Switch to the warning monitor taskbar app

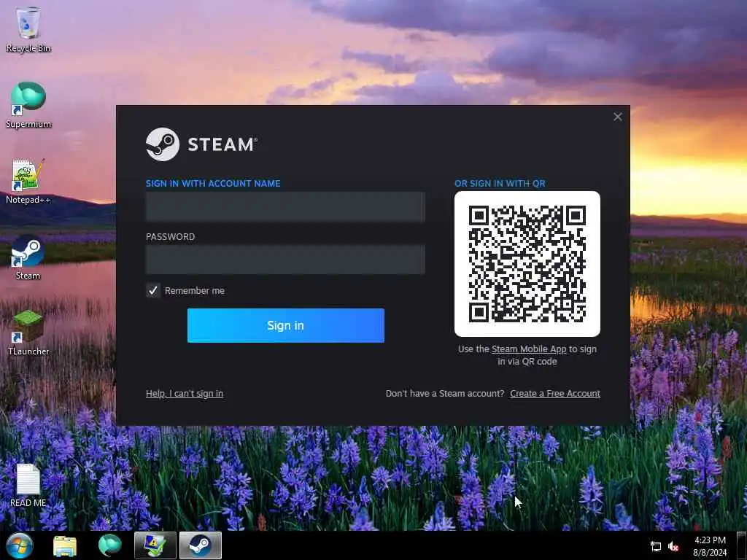tap(155, 545)
